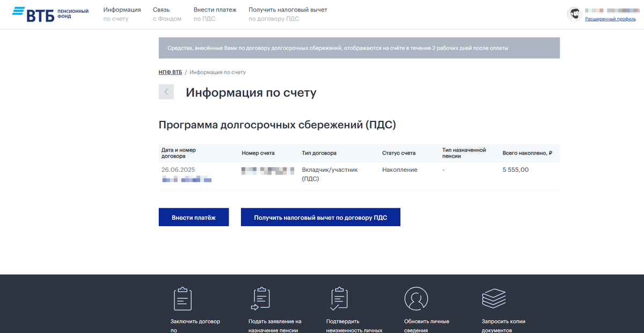Viewport: 644px width, 333px height.
Task: Open 'Внести платеж по ПДС' menu item
Action: 215,14
